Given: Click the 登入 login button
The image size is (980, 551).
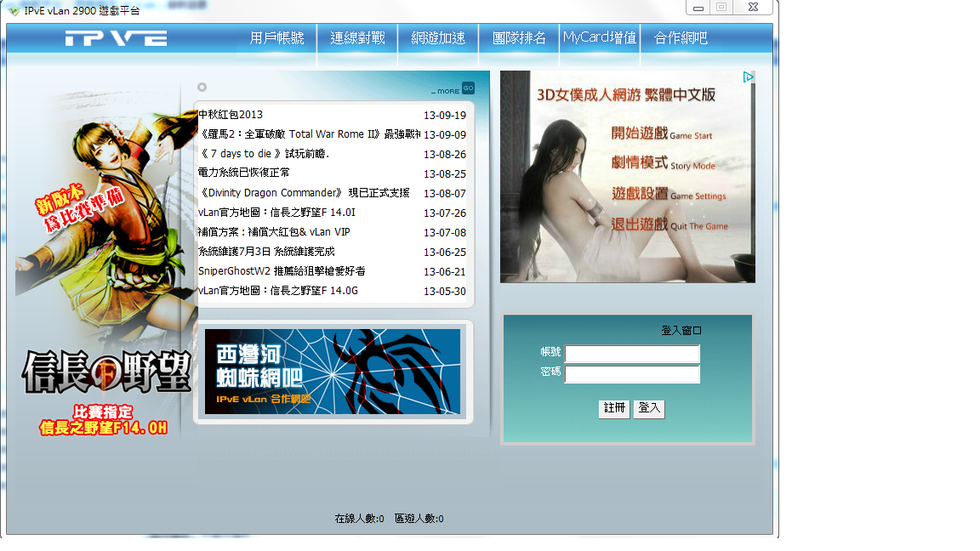Looking at the screenshot, I should 649,408.
